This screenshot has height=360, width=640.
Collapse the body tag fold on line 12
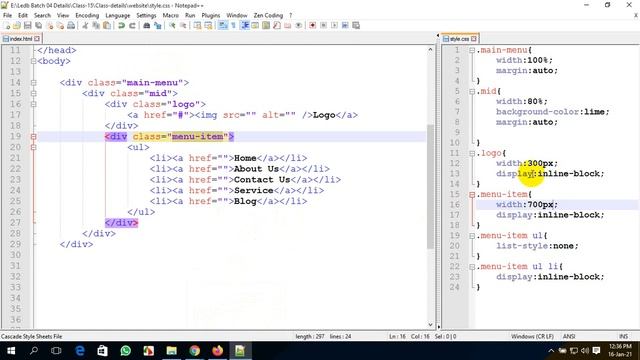(33, 61)
